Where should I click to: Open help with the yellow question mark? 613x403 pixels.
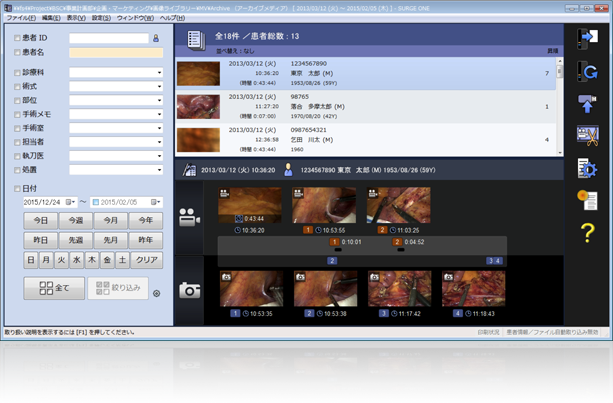(587, 233)
